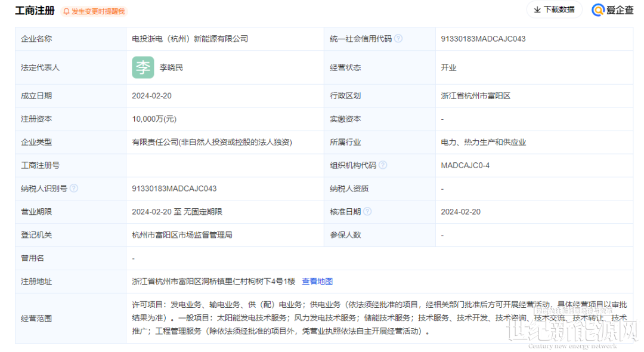Open legal representative 李晓民 profile link
The width and height of the screenshot is (644, 352).
[171, 67]
